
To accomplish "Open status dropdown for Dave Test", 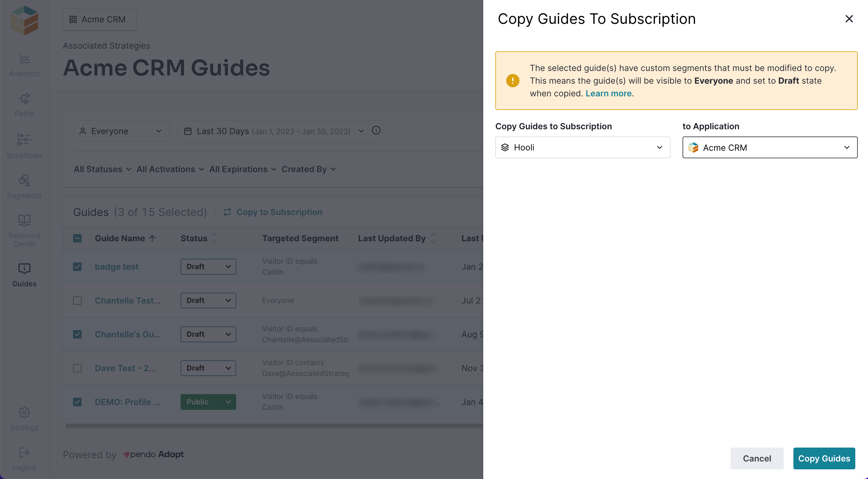I will (208, 368).
